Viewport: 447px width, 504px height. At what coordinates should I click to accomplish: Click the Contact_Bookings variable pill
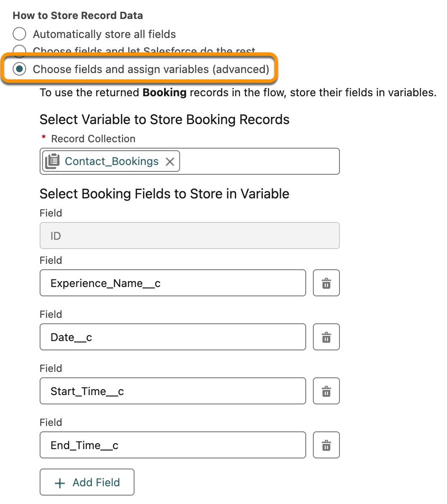click(x=112, y=161)
